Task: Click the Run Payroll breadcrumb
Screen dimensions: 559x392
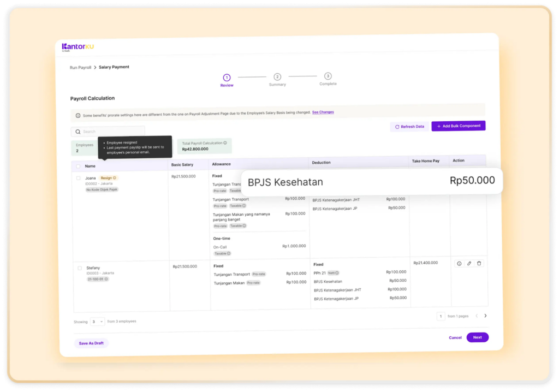Action: point(80,67)
